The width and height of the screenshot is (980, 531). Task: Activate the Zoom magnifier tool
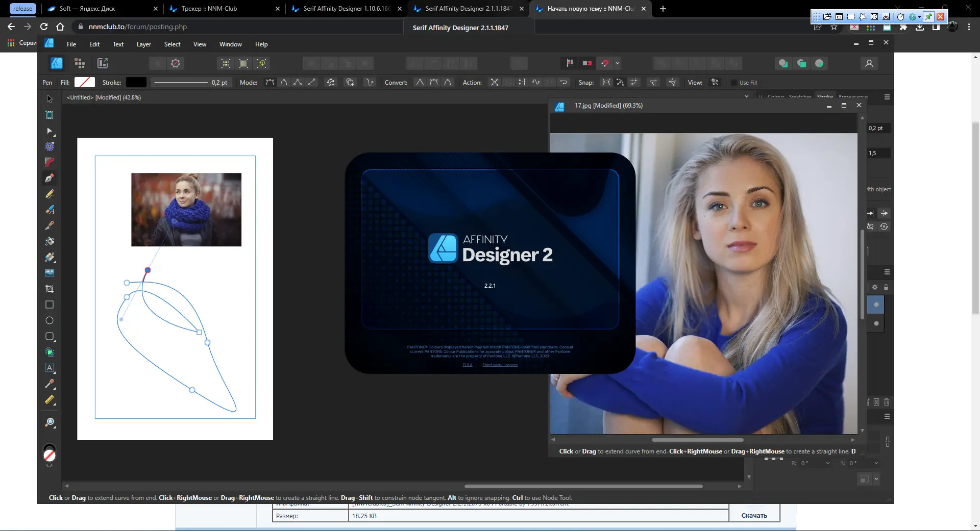click(x=50, y=422)
